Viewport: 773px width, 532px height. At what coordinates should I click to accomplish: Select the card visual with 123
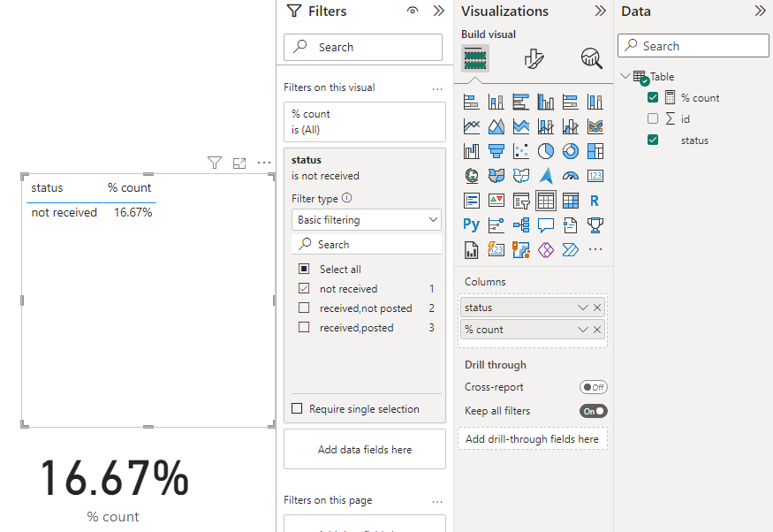(595, 176)
